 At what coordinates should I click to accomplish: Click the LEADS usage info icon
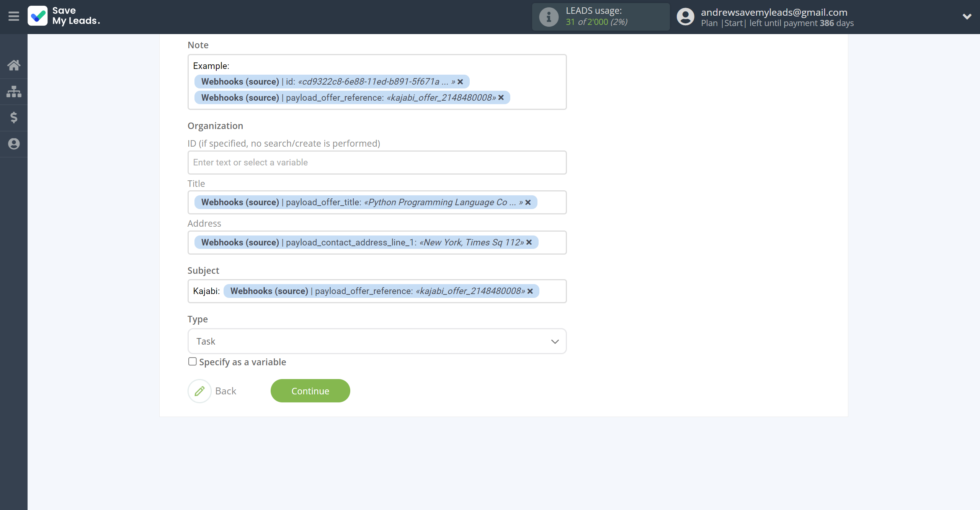[x=549, y=17]
